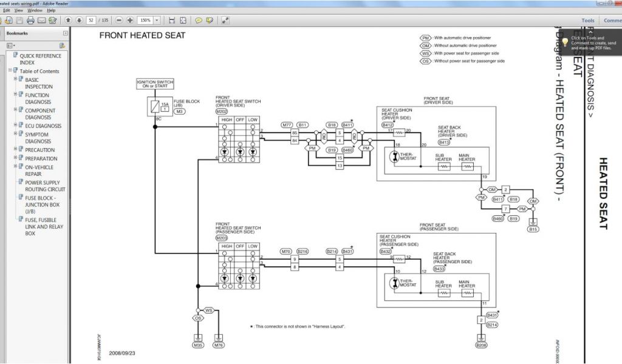The image size is (622, 364).
Task: Zoom in with the plus button
Action: [x=129, y=20]
